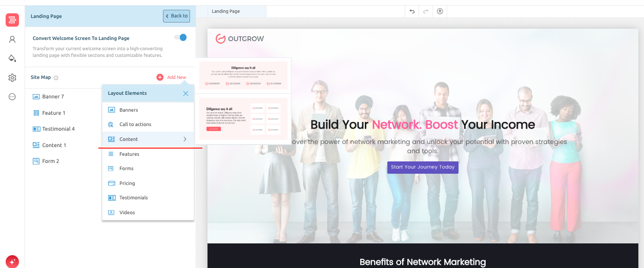644x268 pixels.
Task: Open the user profile sidebar icon
Action: (x=12, y=39)
